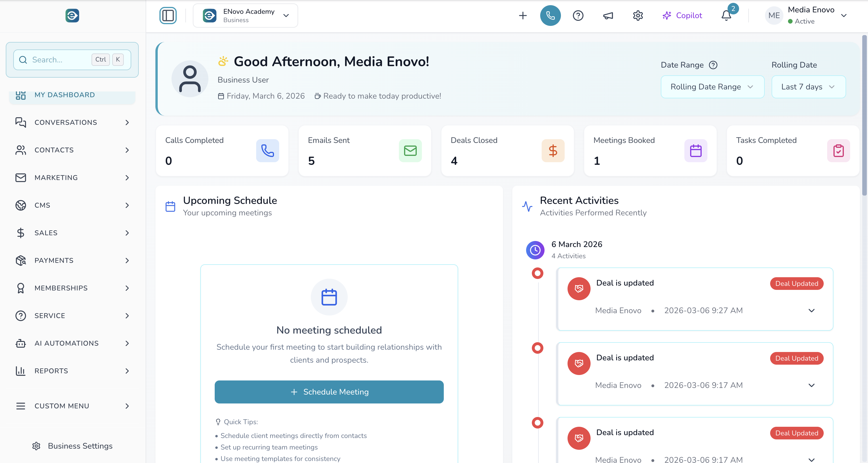Screen dimensions: 868x463
Task: Change the Last 7 days rolling date dropdown
Action: click(x=808, y=87)
